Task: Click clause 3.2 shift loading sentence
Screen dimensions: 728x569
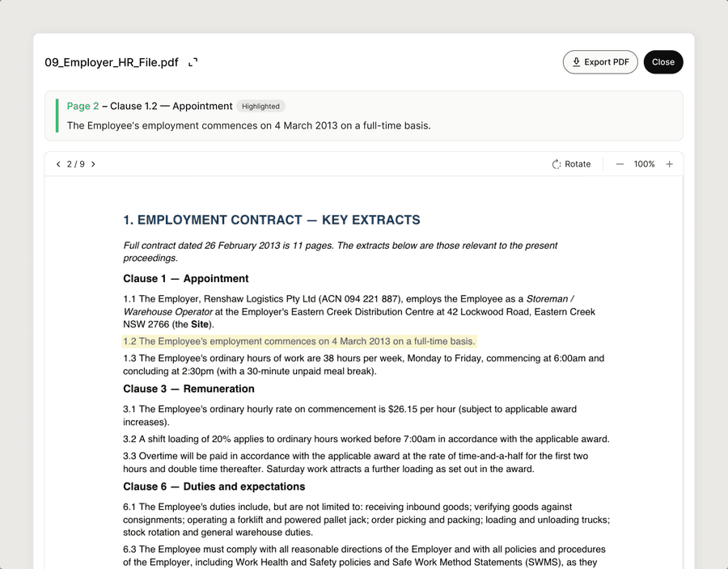Action: pyautogui.click(x=366, y=439)
